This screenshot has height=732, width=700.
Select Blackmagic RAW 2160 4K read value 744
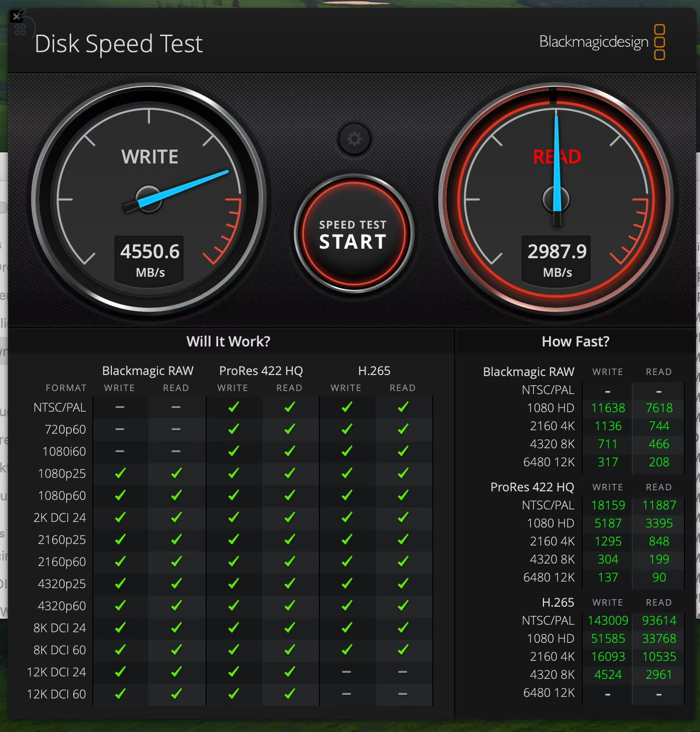[659, 426]
